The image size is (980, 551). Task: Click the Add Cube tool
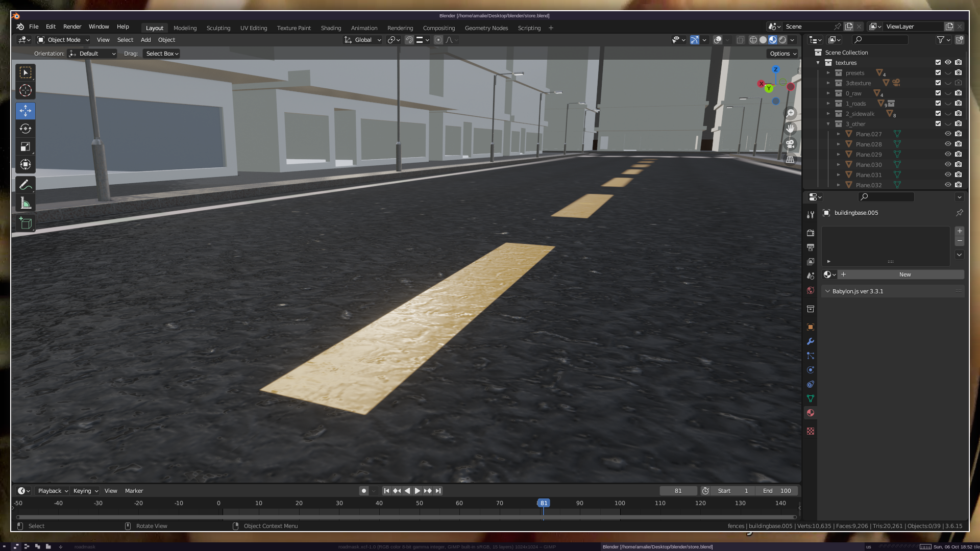26,223
